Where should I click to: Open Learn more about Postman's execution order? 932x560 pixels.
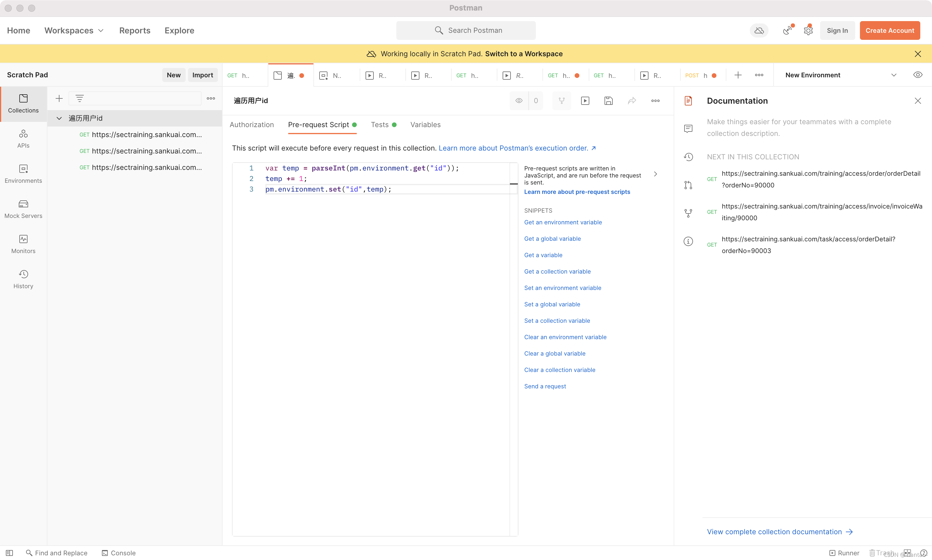[x=517, y=148]
